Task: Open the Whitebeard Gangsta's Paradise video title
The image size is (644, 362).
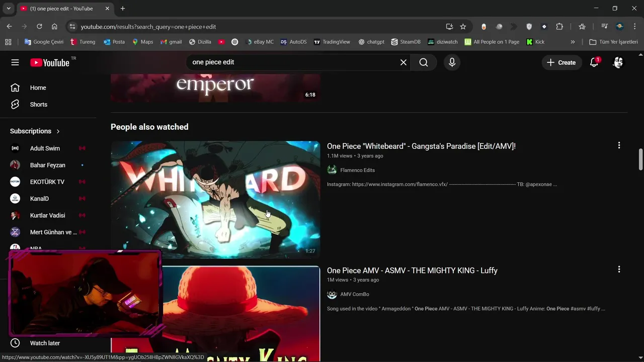Action: 421,146
